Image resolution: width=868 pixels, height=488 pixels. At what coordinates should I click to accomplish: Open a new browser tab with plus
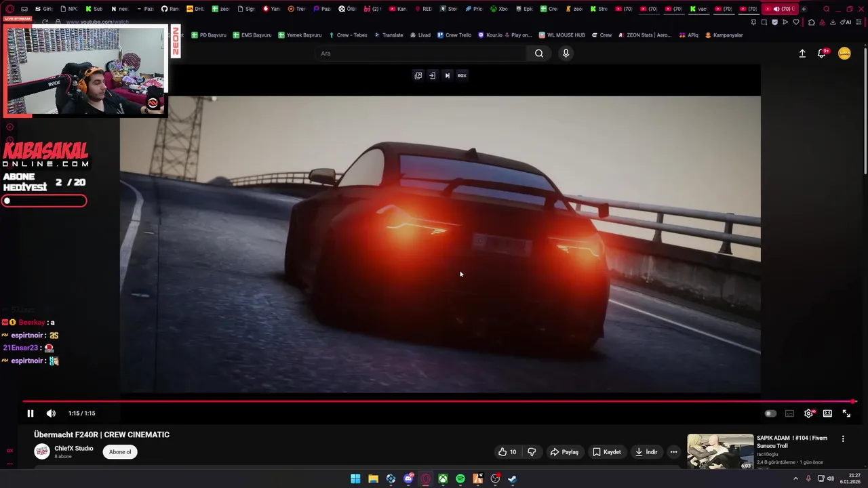(804, 9)
